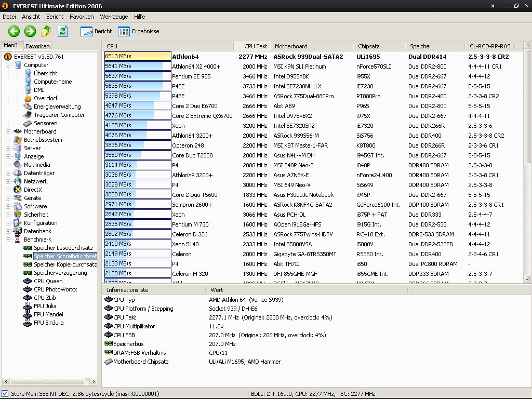Select FPU Julia benchmark icon

coord(28,306)
